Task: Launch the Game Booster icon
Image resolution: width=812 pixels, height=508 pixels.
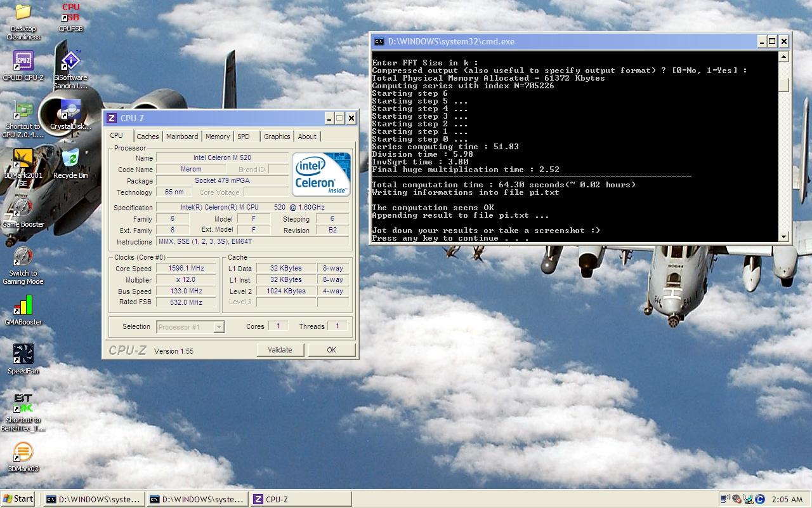Action: [x=23, y=213]
